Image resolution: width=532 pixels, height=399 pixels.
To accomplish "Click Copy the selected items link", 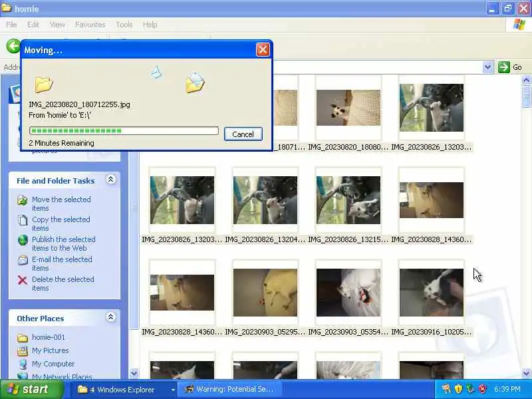I will pos(61,223).
